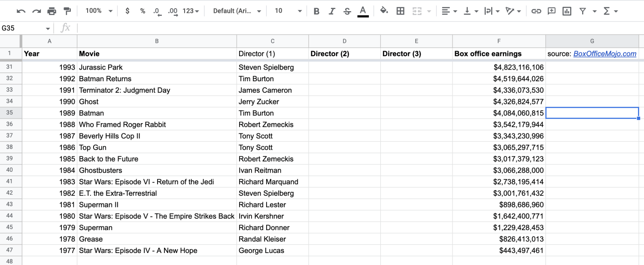Create a filter with the funnel icon
This screenshot has height=265, width=644.
[583, 11]
